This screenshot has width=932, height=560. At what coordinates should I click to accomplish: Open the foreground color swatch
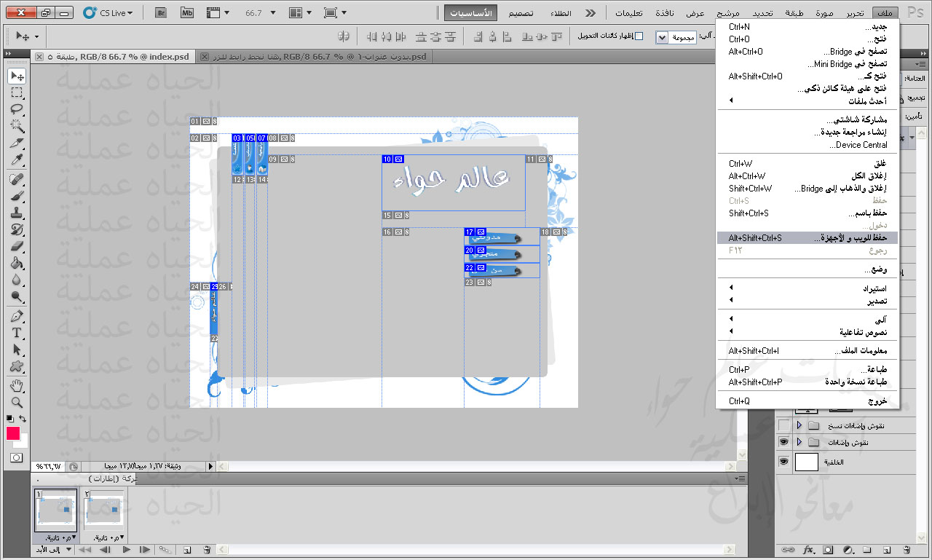point(13,434)
